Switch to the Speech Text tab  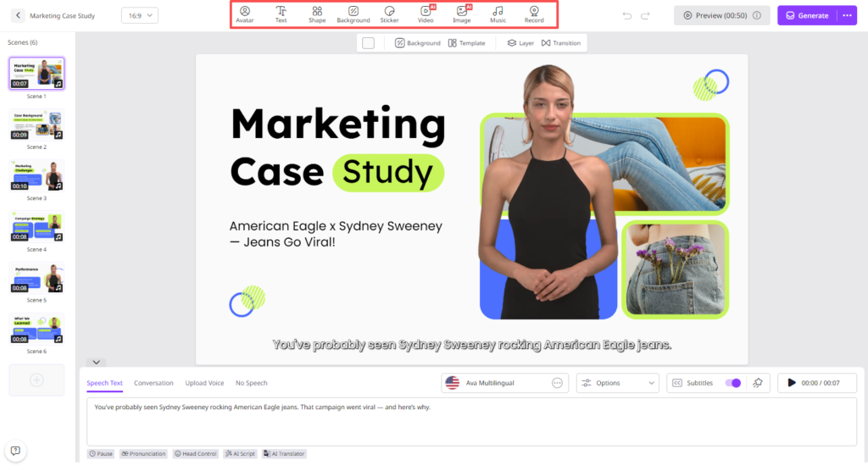click(x=104, y=383)
